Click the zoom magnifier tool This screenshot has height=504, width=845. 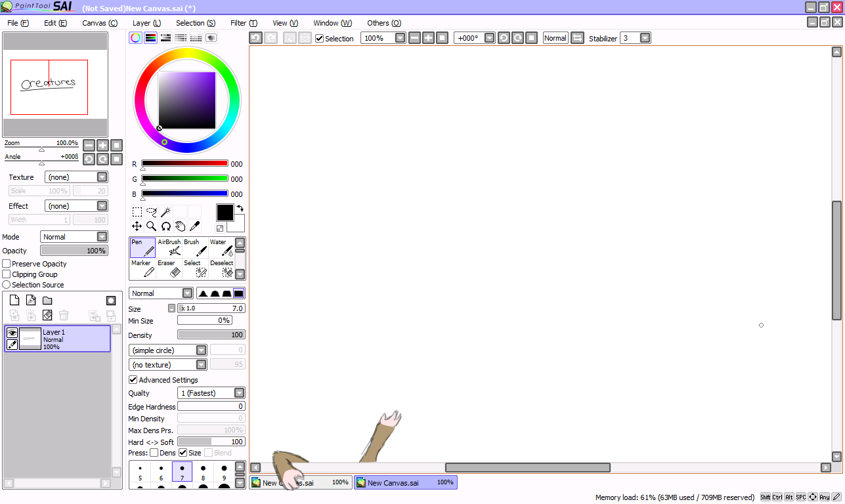[152, 226]
